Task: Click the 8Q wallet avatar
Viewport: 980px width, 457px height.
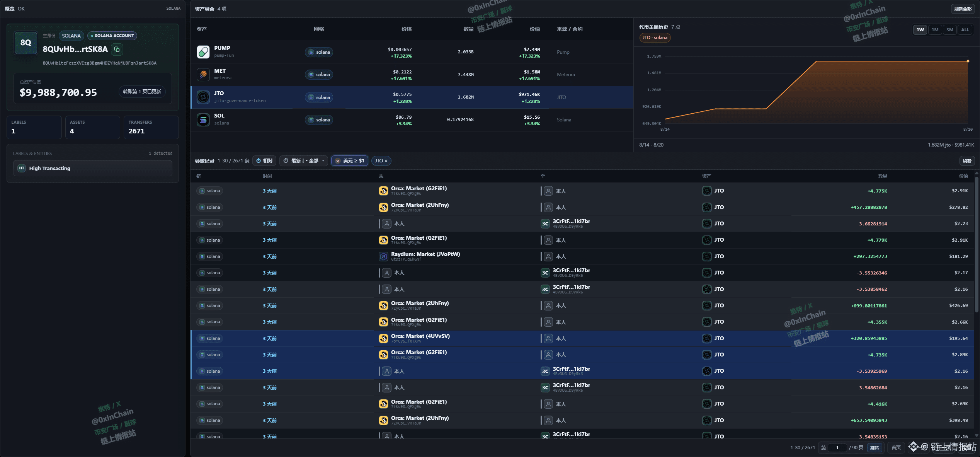Action: pyautogui.click(x=26, y=43)
